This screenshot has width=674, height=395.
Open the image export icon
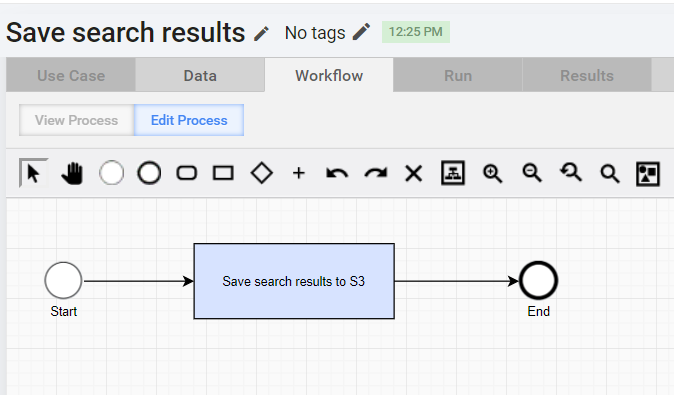pos(648,174)
